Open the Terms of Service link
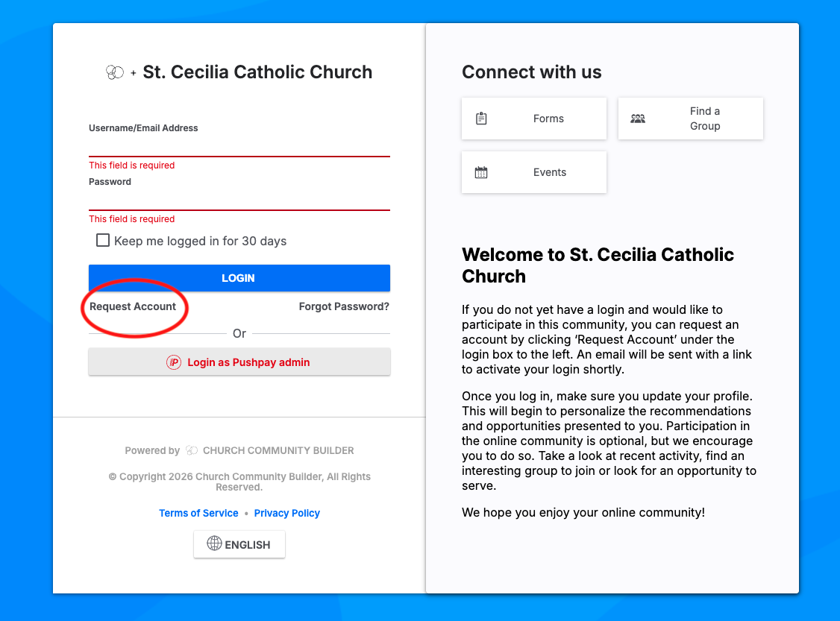The height and width of the screenshot is (621, 840). (198, 513)
